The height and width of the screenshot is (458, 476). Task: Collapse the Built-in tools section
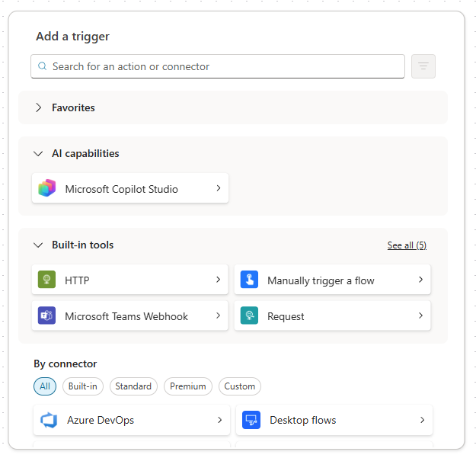click(38, 245)
